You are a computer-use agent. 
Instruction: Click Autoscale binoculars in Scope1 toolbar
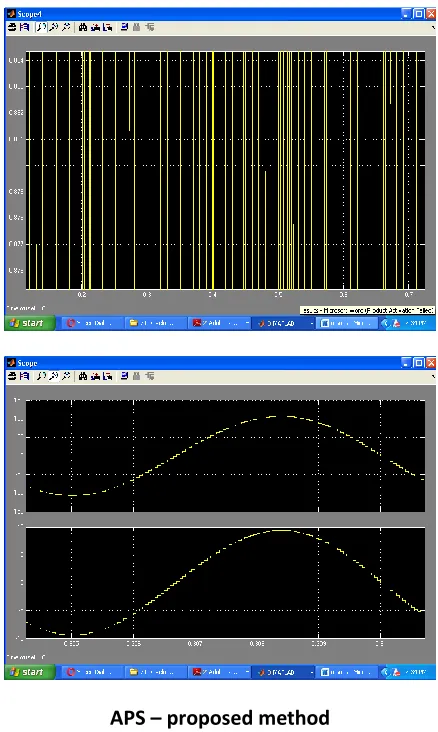[x=83, y=27]
